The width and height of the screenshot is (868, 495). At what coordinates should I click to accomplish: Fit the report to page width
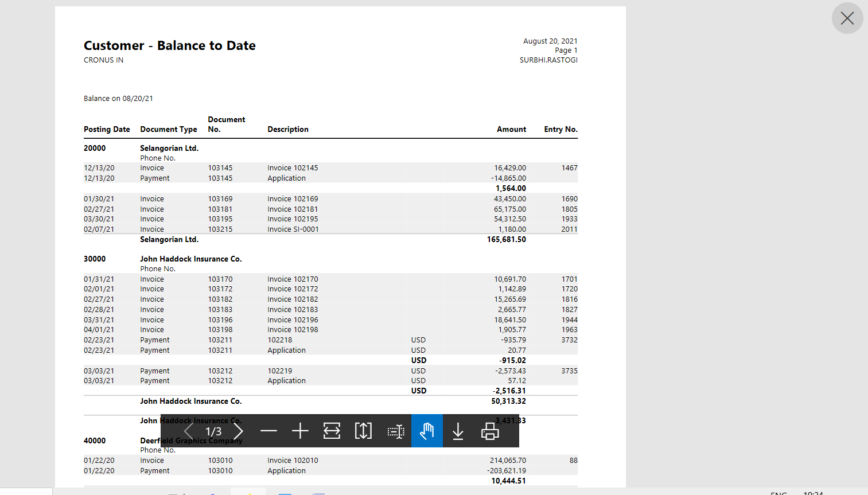[332, 431]
